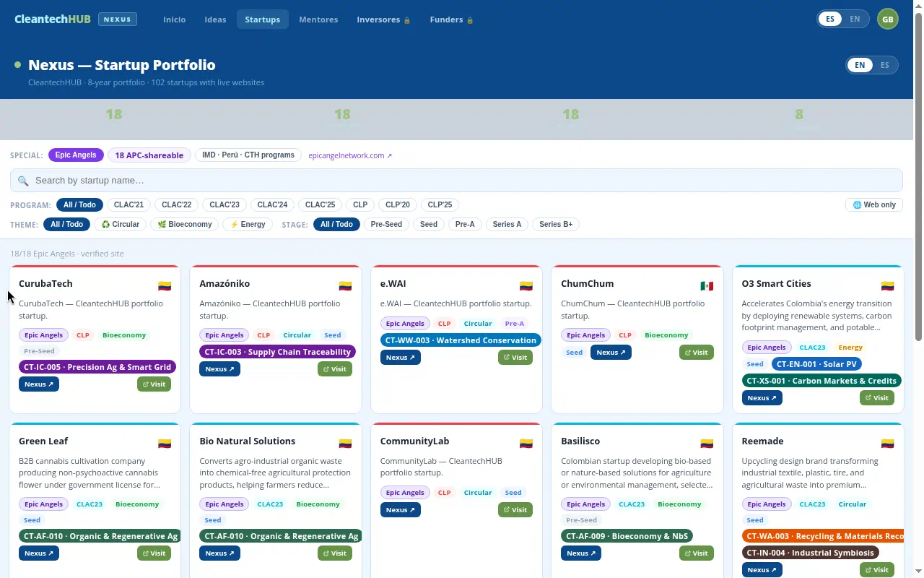Select the Energy lightning theme filter
Image resolution: width=924 pixels, height=578 pixels.
coord(248,225)
